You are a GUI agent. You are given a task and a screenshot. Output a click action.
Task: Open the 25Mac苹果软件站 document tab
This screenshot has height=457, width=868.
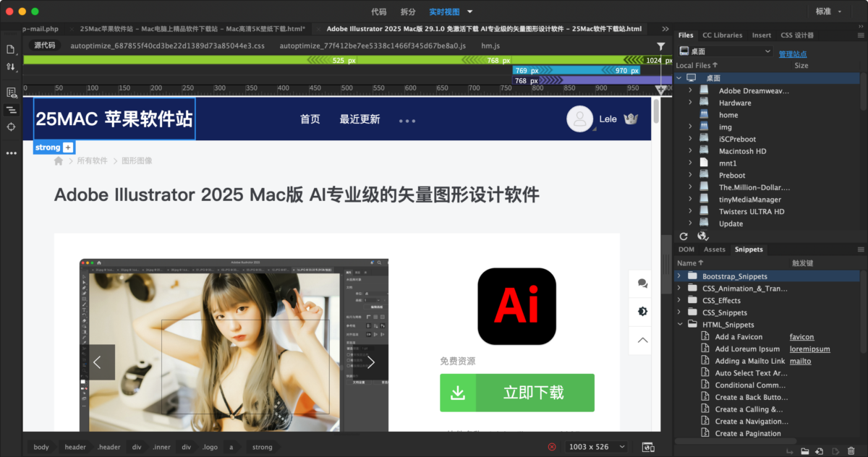(x=192, y=29)
